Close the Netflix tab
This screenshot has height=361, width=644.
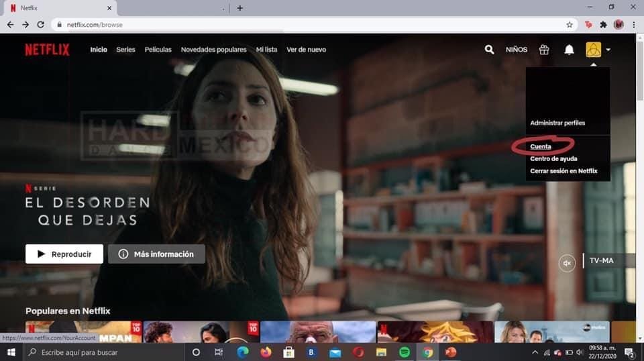tap(109, 8)
